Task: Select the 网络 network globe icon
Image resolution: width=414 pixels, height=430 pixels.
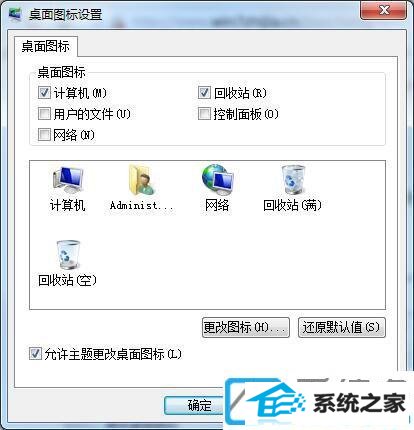Action: (217, 180)
